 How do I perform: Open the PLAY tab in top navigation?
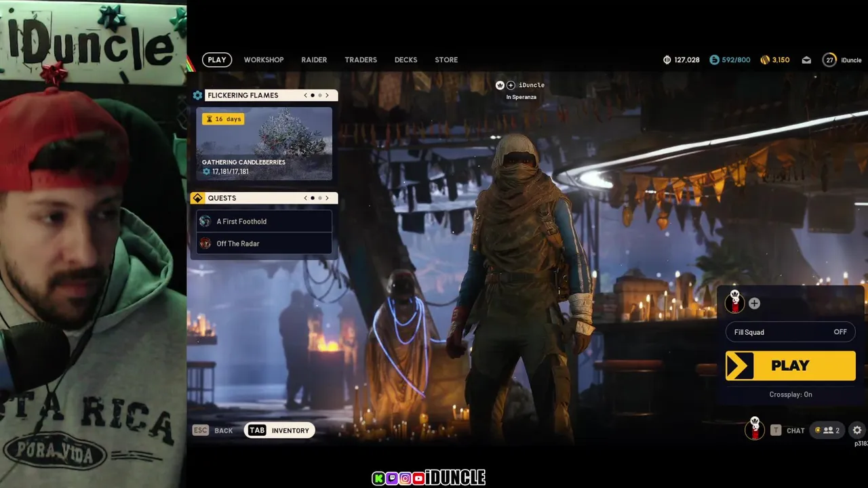(x=217, y=60)
